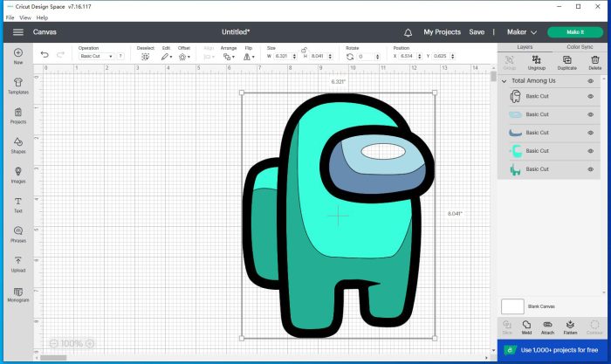Zoom in with the plus button
This screenshot has height=364, width=611.
coord(90,343)
